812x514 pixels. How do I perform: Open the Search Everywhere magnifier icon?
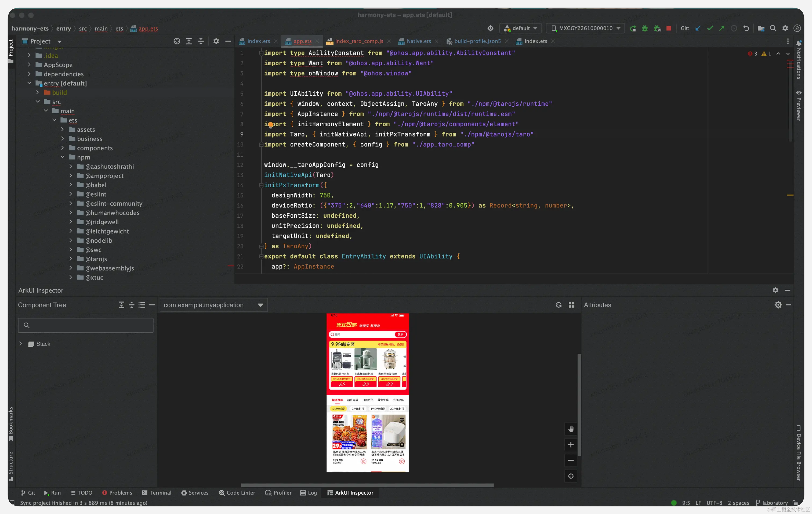pyautogui.click(x=773, y=28)
